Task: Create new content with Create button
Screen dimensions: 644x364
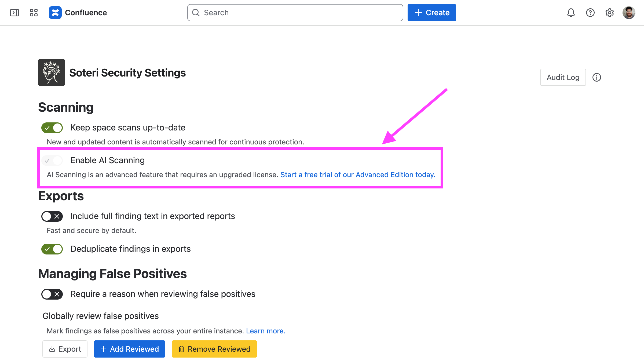Action: click(432, 13)
